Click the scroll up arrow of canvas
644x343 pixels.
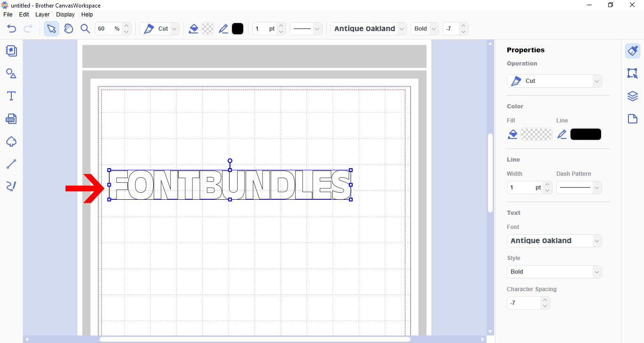(x=490, y=43)
